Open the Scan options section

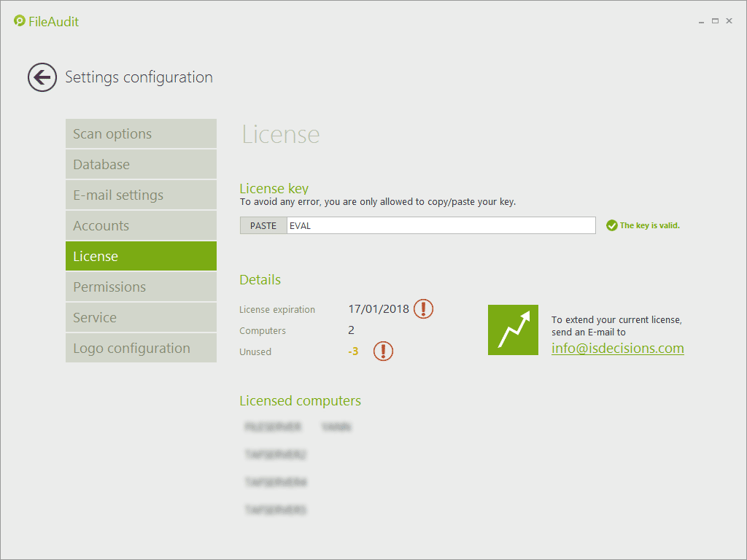coord(141,134)
